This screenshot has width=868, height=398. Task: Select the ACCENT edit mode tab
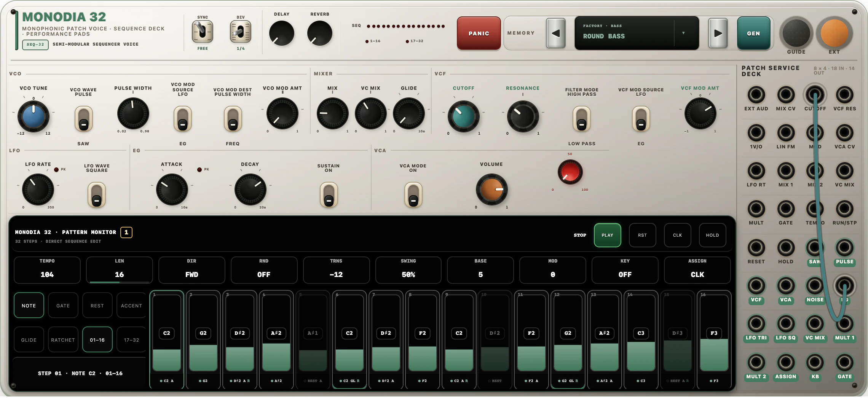(131, 305)
